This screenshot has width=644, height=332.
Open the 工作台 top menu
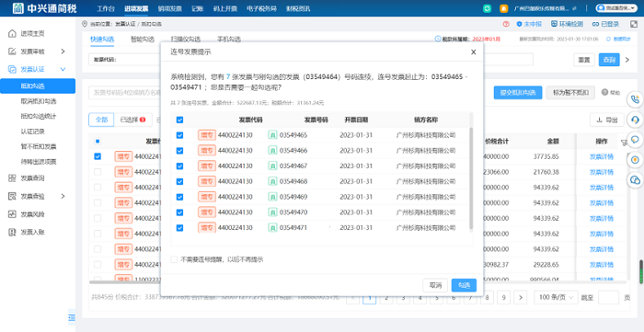[106, 8]
